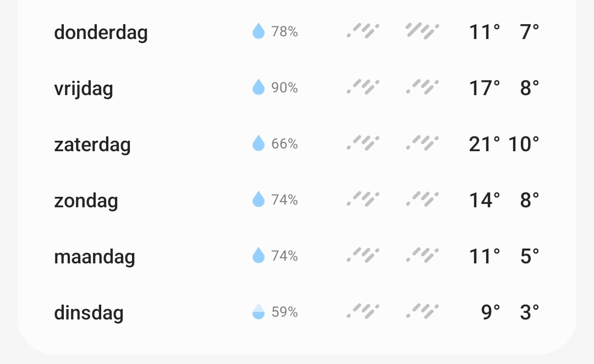Viewport: 594px width, 364px height.
Task: Tap the 59% rain chance for dinsdag
Action: pos(284,312)
